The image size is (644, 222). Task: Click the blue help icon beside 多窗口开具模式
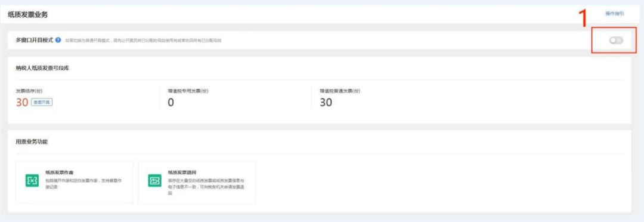point(58,41)
